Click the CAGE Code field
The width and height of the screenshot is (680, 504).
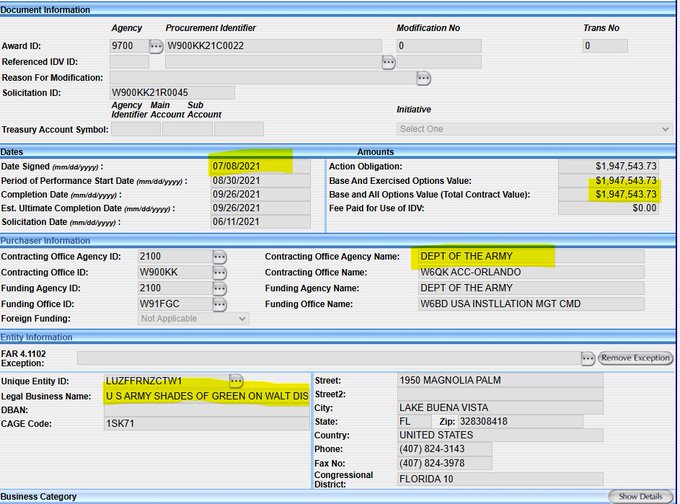(205, 424)
